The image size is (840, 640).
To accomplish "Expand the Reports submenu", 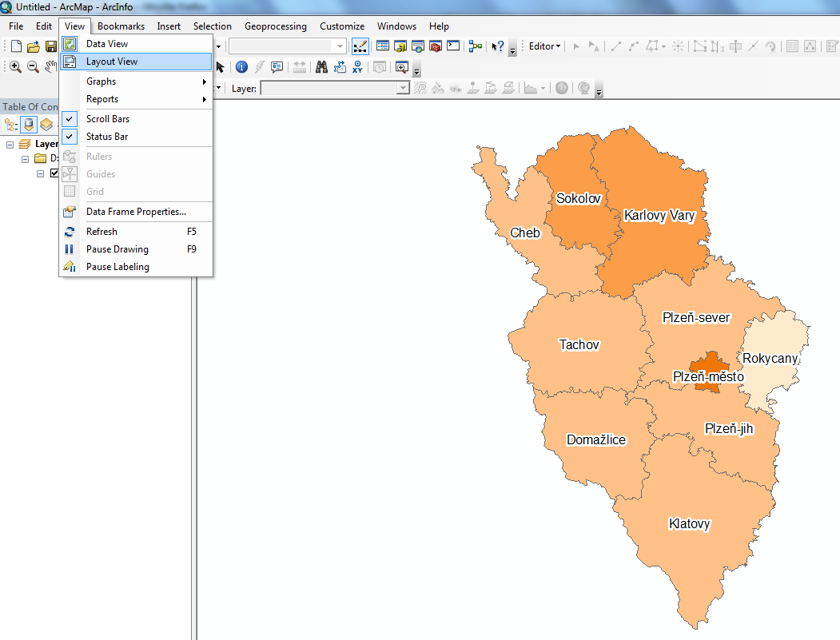I will [136, 99].
